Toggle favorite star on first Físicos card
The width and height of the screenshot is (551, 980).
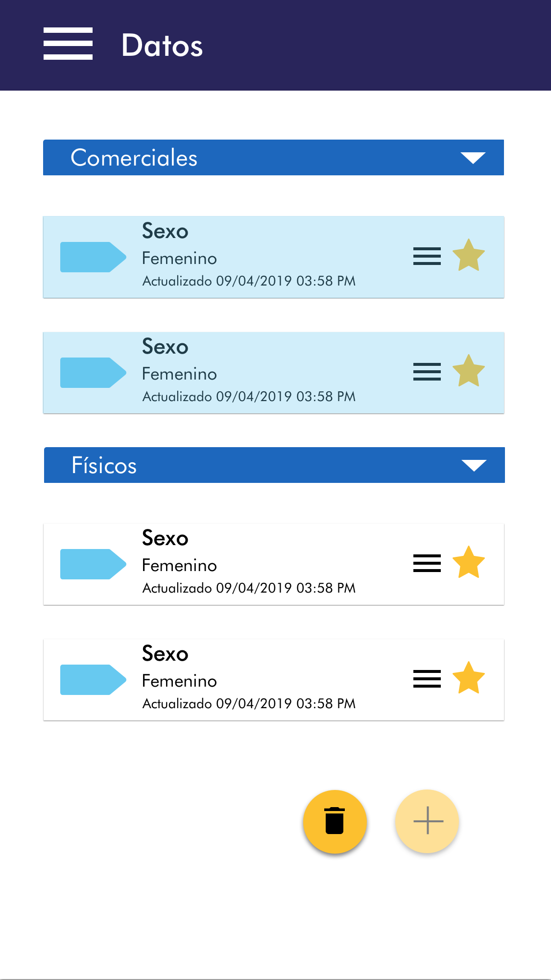pyautogui.click(x=469, y=563)
